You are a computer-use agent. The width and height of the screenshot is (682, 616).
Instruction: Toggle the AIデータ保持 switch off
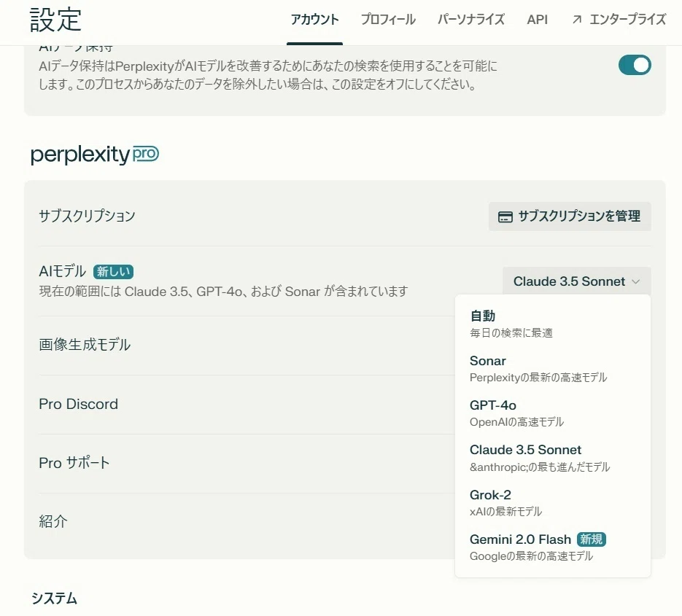click(x=635, y=65)
